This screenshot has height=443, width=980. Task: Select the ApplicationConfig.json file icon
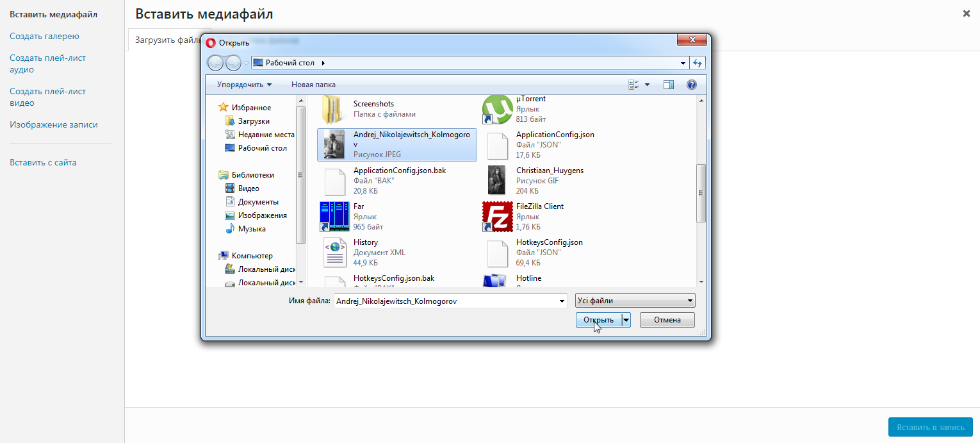(x=497, y=145)
